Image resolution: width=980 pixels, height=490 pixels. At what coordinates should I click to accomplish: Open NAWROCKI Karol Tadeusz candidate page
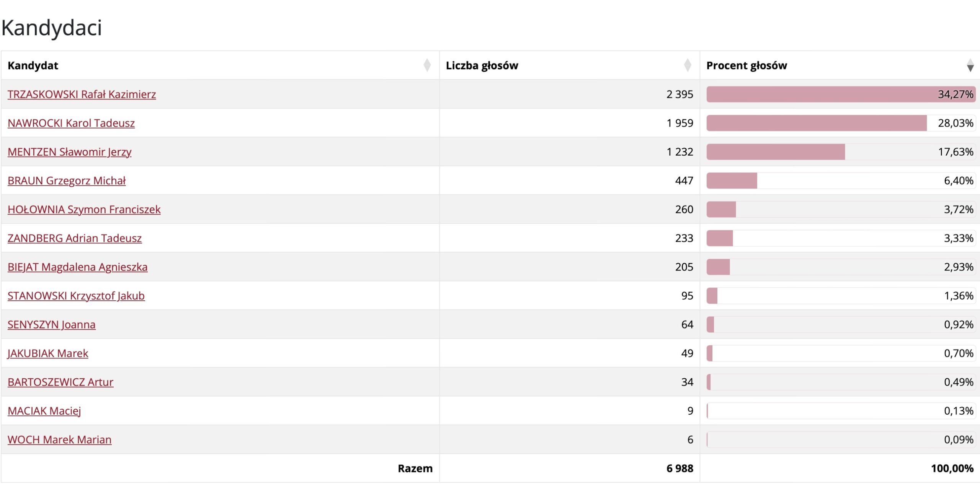coord(71,123)
